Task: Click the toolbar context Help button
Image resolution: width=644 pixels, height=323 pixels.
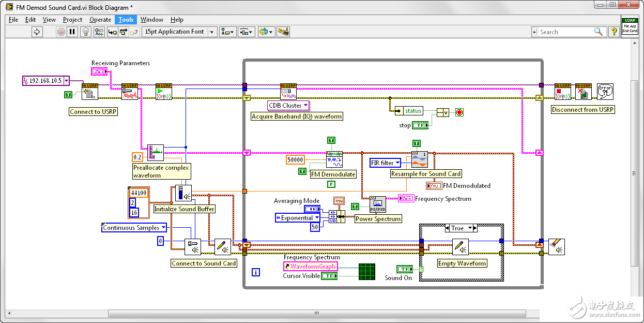Action: (x=614, y=32)
